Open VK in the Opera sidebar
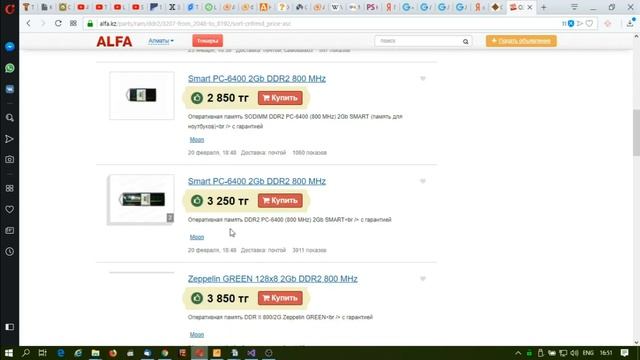This screenshot has height=360, width=640. tap(10, 89)
